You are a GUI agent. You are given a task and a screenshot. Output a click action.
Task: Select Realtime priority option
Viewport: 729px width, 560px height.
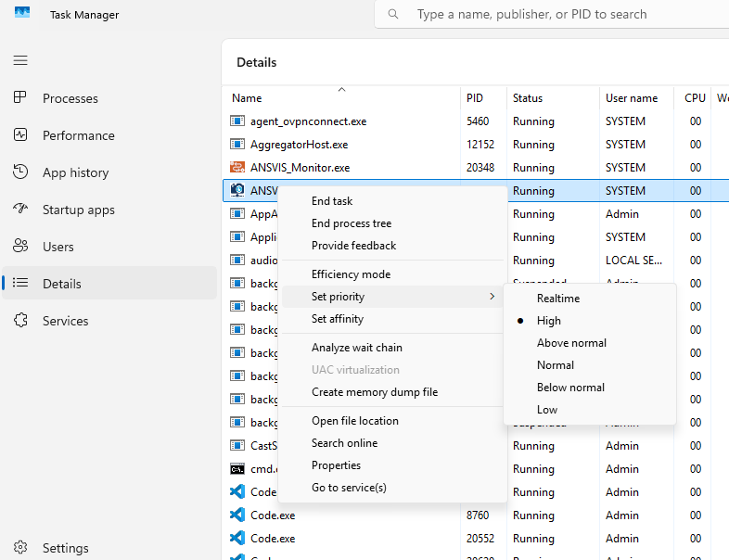557,299
